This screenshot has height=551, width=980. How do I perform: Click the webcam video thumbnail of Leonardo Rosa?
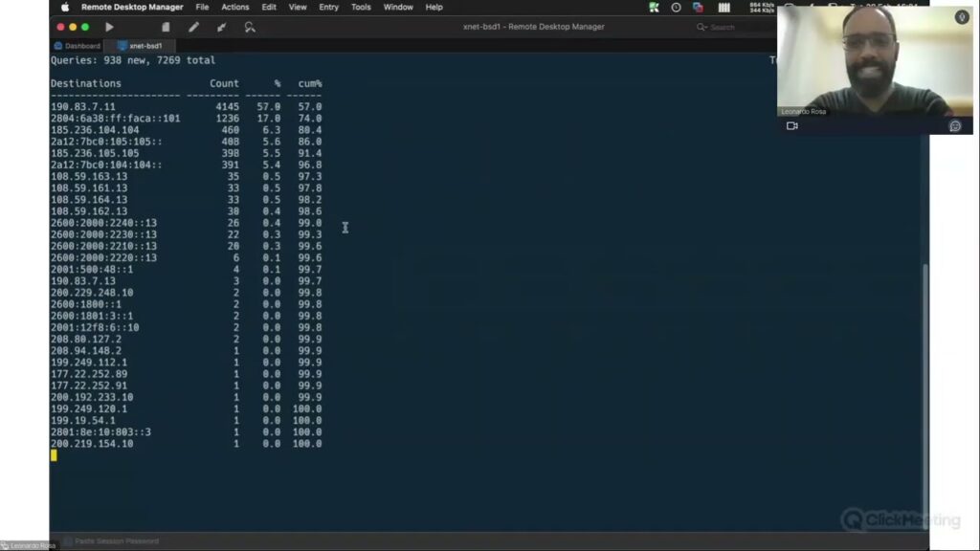[x=875, y=60]
